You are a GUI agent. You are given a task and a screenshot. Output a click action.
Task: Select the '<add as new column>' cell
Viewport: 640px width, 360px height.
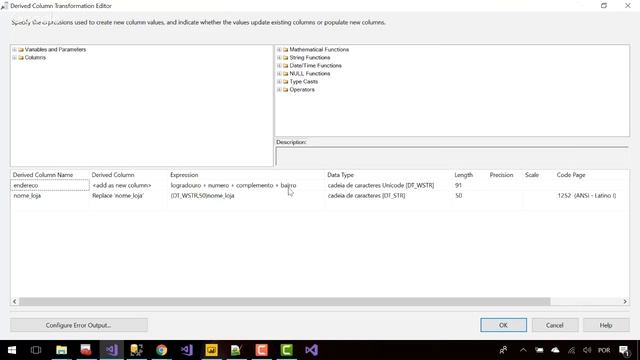coord(128,185)
